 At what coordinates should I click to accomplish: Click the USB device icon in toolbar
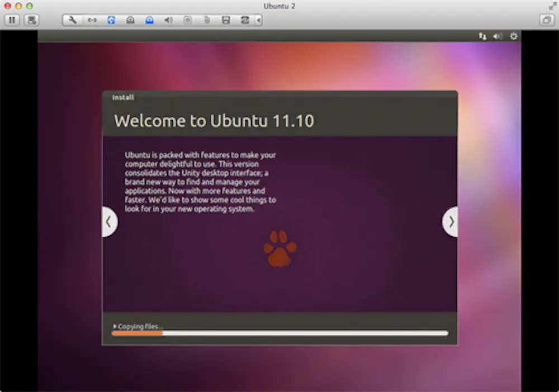click(x=206, y=20)
